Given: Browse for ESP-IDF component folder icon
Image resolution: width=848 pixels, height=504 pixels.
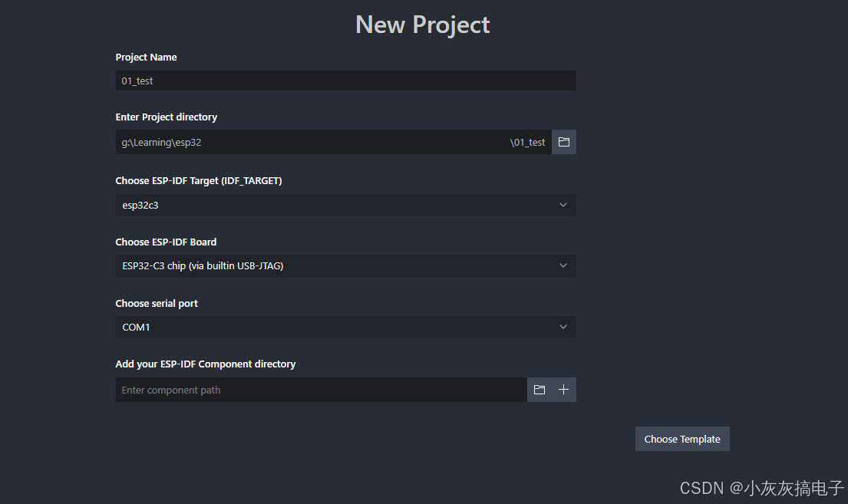Looking at the screenshot, I should click(539, 390).
